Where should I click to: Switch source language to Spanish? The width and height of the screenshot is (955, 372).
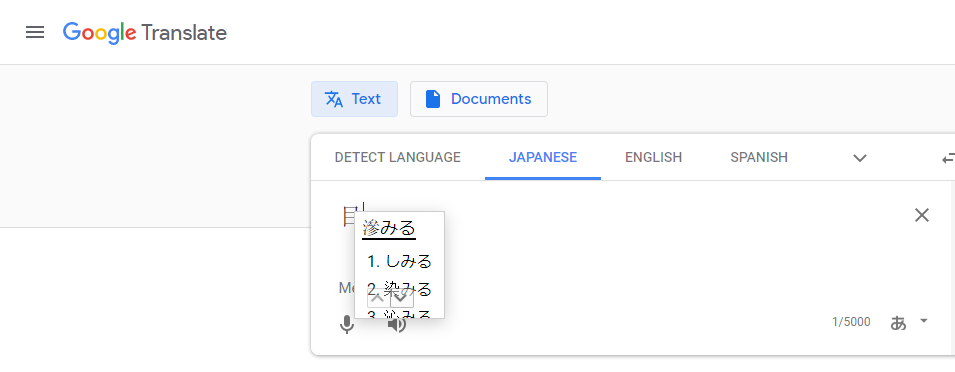(759, 158)
